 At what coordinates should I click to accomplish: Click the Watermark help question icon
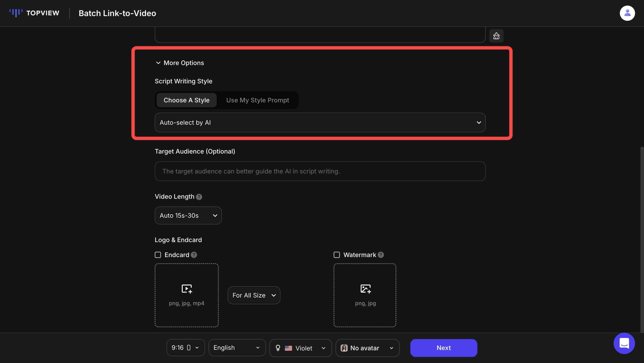tap(381, 255)
